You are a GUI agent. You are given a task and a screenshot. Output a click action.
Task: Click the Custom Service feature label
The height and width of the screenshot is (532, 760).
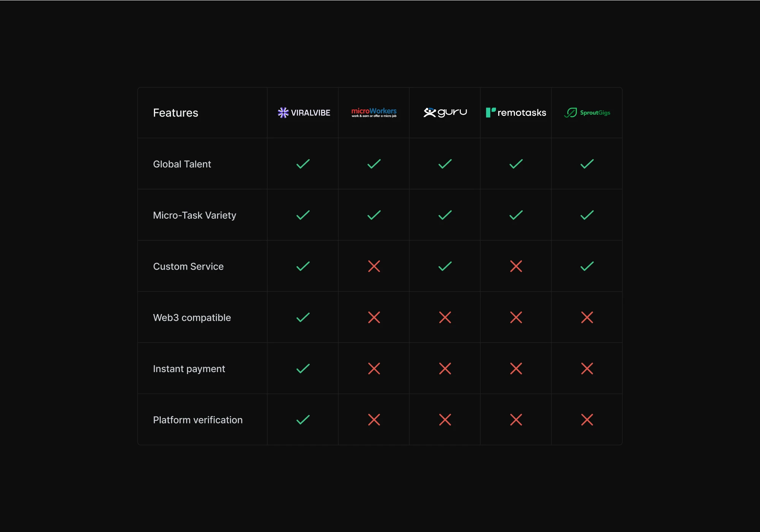pyautogui.click(x=188, y=267)
